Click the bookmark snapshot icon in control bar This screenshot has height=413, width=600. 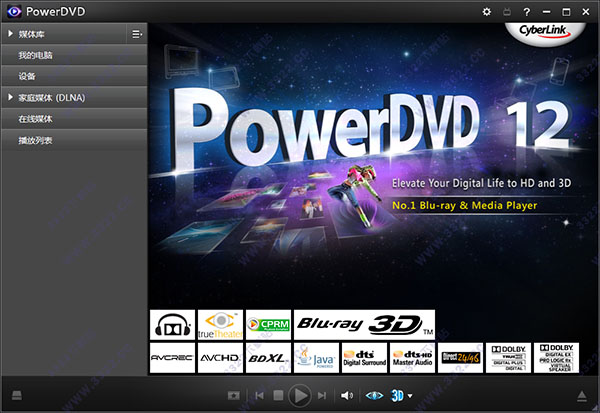(x=233, y=395)
